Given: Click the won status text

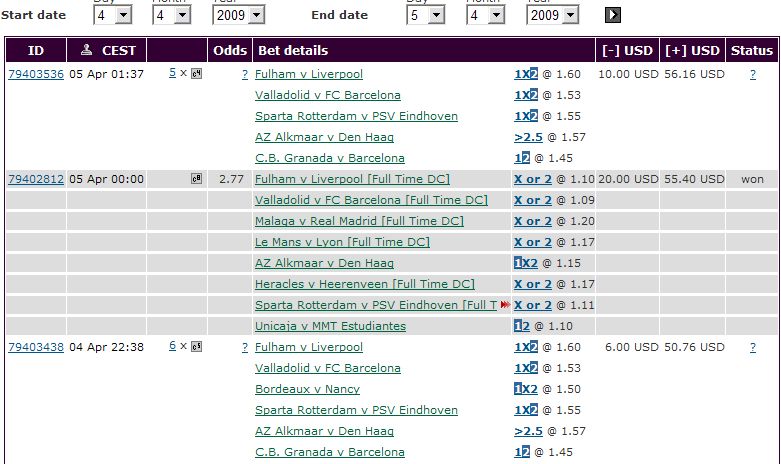Looking at the screenshot, I should (x=752, y=179).
